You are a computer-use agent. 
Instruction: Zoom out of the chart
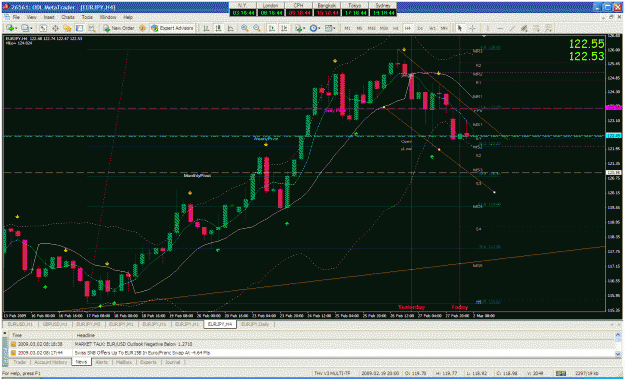(257, 28)
